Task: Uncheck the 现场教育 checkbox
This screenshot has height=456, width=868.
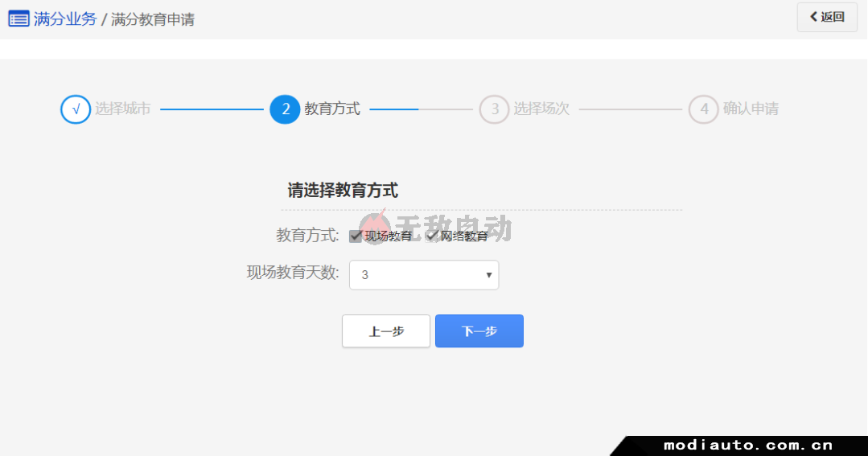Action: 356,236
